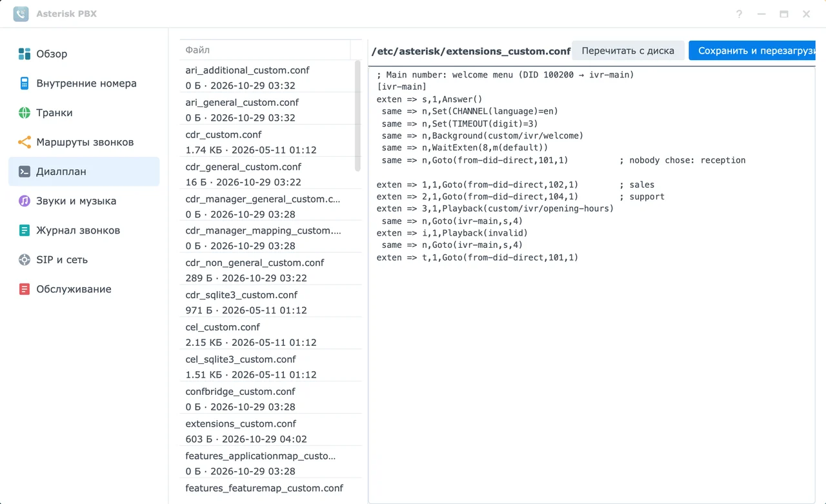826x504 pixels.
Task: Open cel_custom.conf in the list
Action: click(270, 334)
